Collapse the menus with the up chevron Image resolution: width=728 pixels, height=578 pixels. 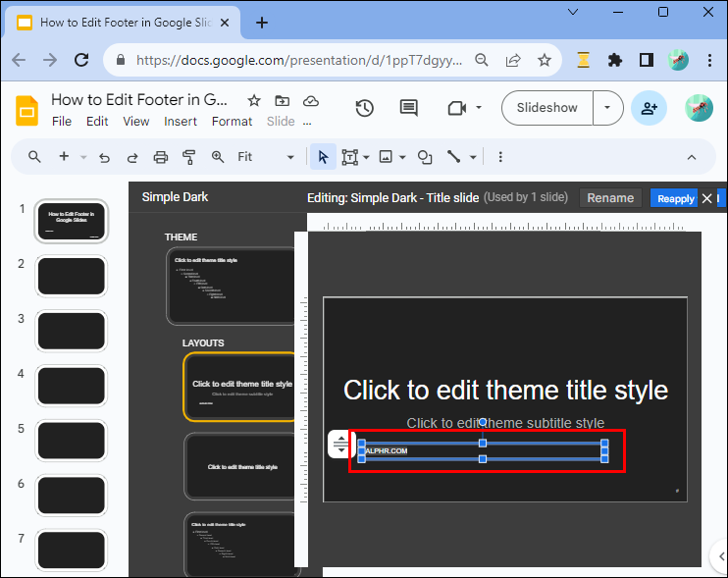click(692, 157)
